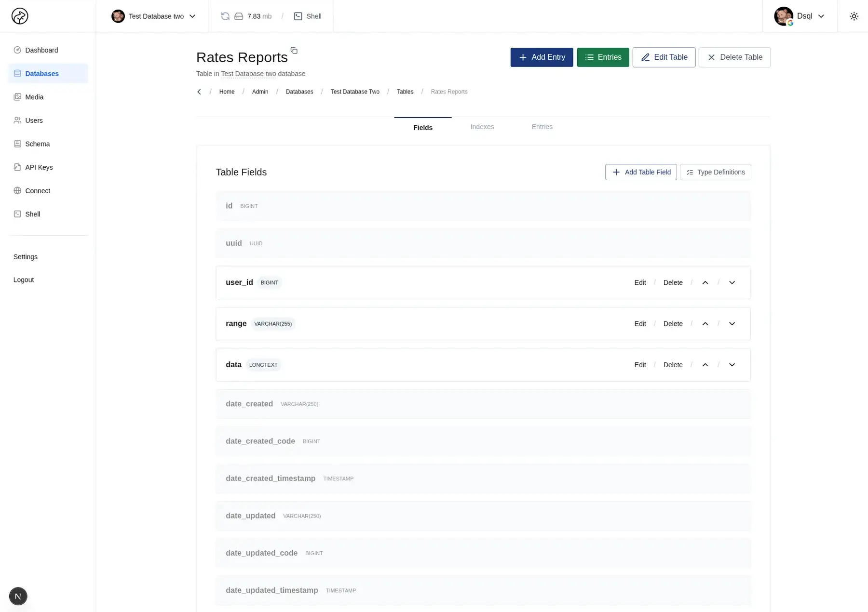Click the Add Entry button
This screenshot has height=612, width=868.
tap(541, 57)
